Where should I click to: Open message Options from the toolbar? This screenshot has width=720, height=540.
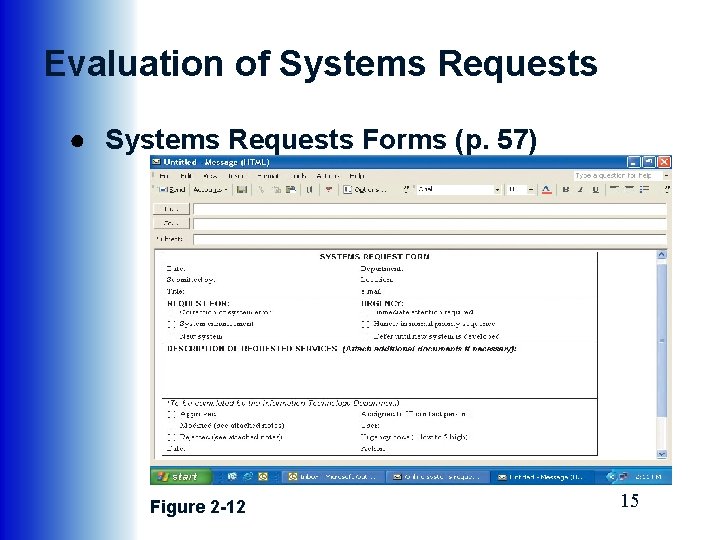pyautogui.click(x=365, y=190)
